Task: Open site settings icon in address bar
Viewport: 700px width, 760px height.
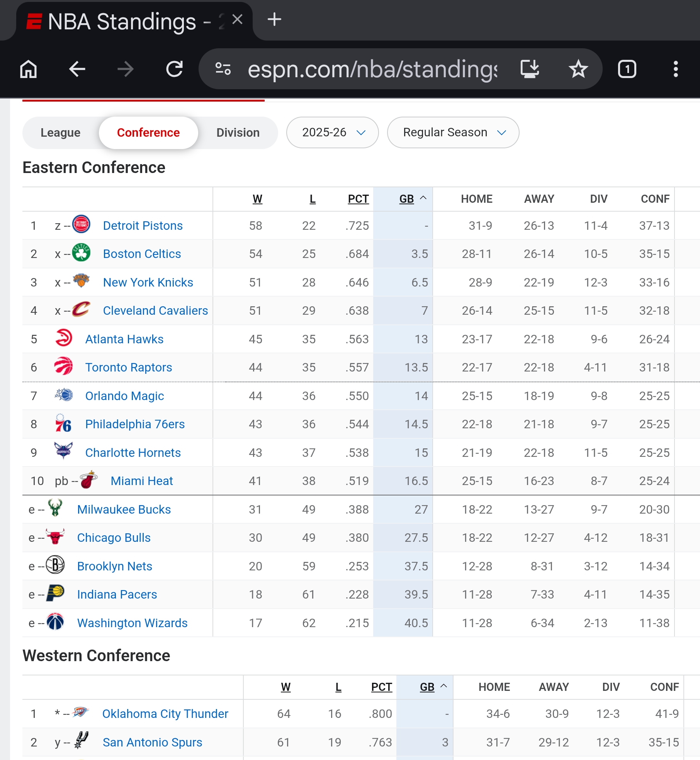Action: tap(223, 69)
